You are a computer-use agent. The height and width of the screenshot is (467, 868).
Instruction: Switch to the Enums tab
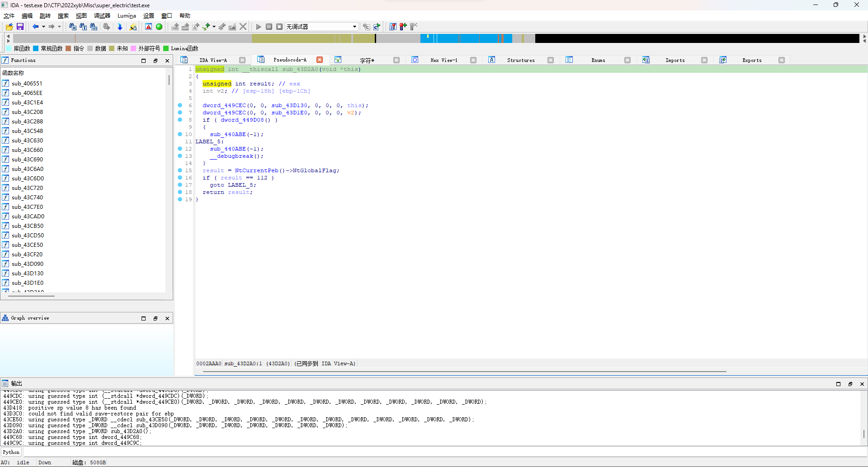tap(598, 60)
